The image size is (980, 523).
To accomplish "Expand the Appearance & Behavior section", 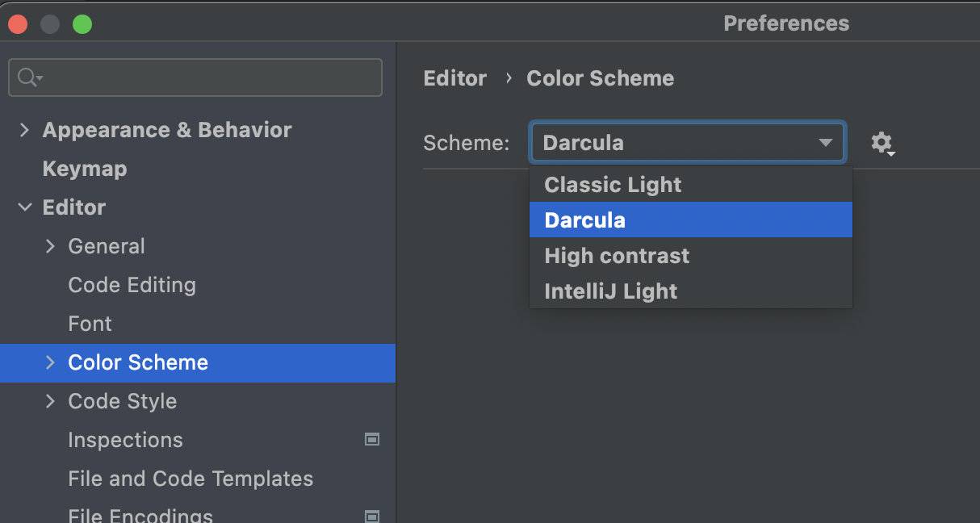I will pos(24,130).
